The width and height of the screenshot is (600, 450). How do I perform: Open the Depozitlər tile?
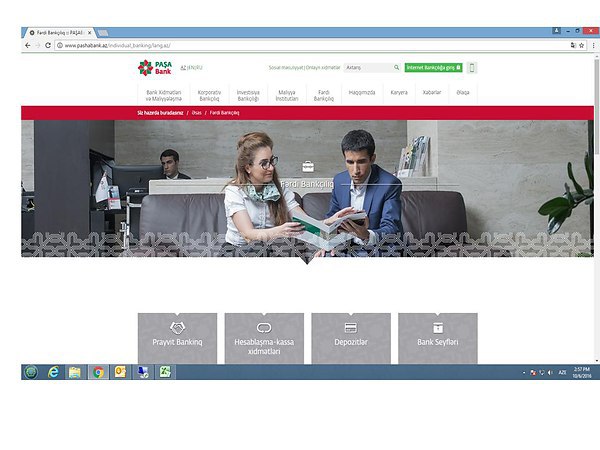pos(351,338)
